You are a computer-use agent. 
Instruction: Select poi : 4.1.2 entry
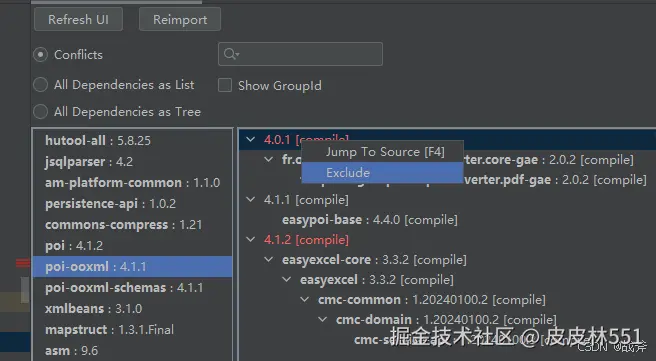[x=133, y=246]
